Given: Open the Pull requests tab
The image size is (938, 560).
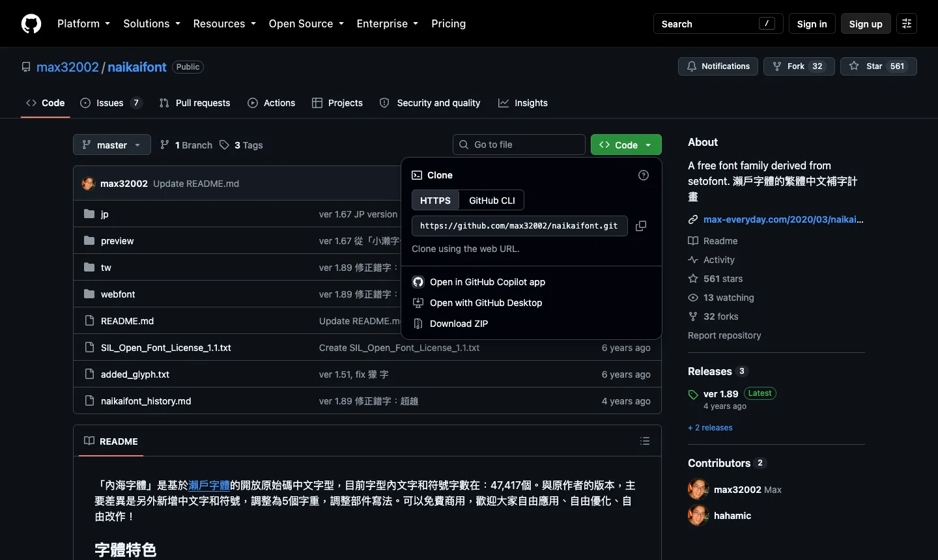Looking at the screenshot, I should pos(195,103).
